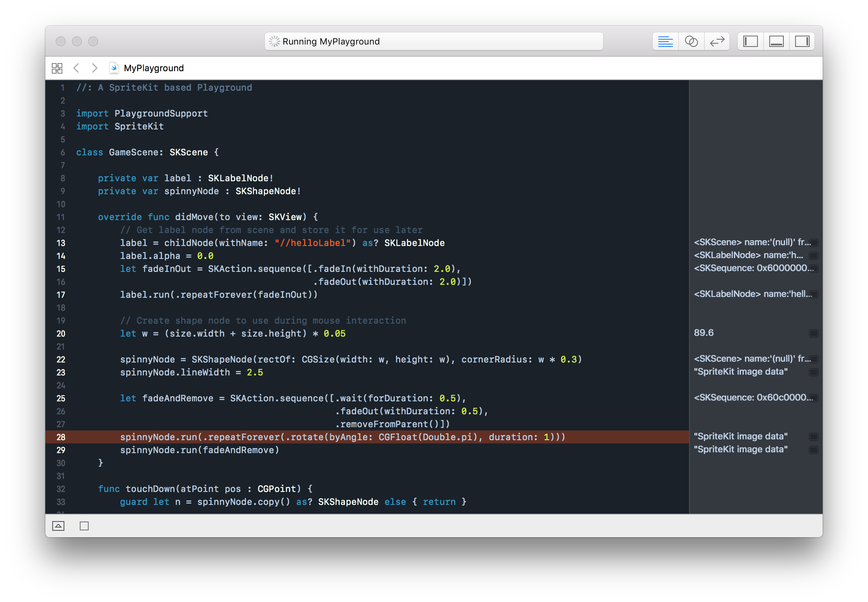Open the Version editor view
This screenshot has width=868, height=602.
tap(717, 41)
